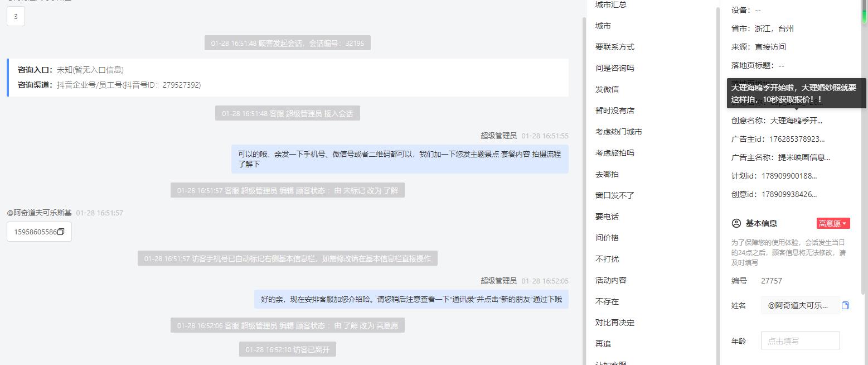The width and height of the screenshot is (868, 365).
Task: Click the 姓名 field showing @阿奇道夫可乐
Action: point(801,305)
